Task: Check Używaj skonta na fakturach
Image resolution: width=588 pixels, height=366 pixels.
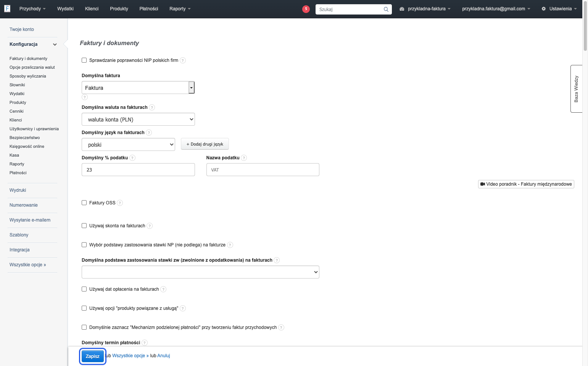Action: coord(84,226)
